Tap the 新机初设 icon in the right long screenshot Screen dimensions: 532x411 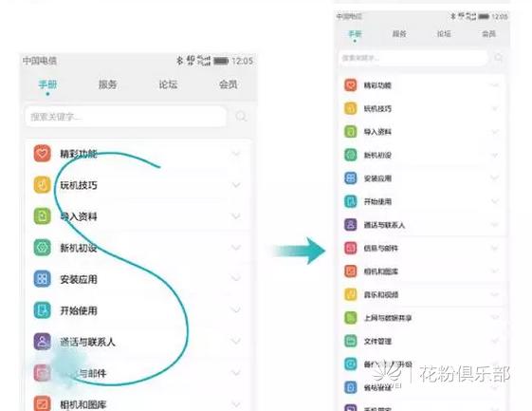pyautogui.click(x=351, y=155)
